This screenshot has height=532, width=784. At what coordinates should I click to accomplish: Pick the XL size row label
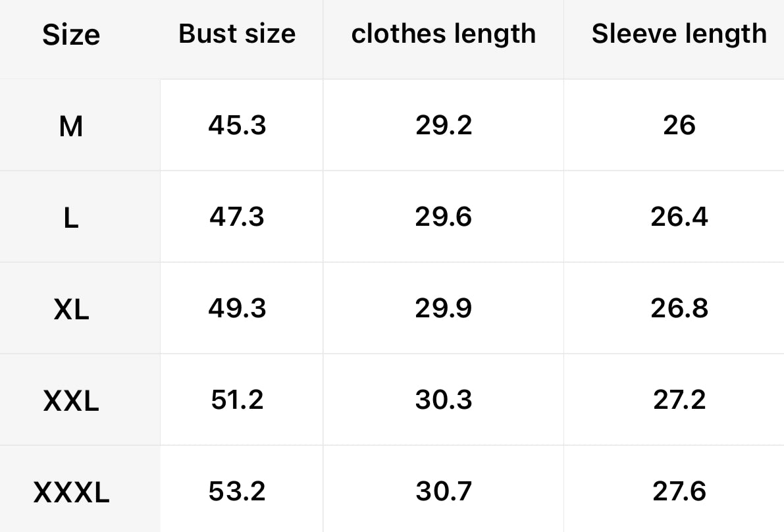point(71,309)
